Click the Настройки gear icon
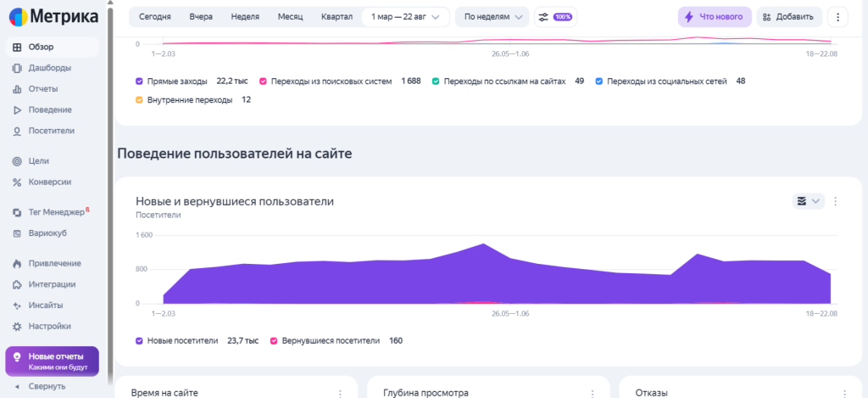The height and width of the screenshot is (398, 868). click(x=17, y=326)
